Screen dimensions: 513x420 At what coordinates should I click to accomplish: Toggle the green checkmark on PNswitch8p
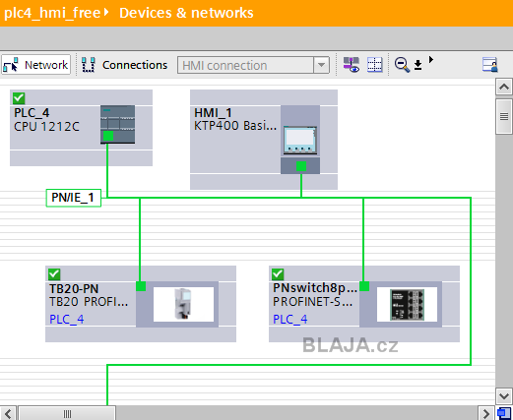coord(278,274)
